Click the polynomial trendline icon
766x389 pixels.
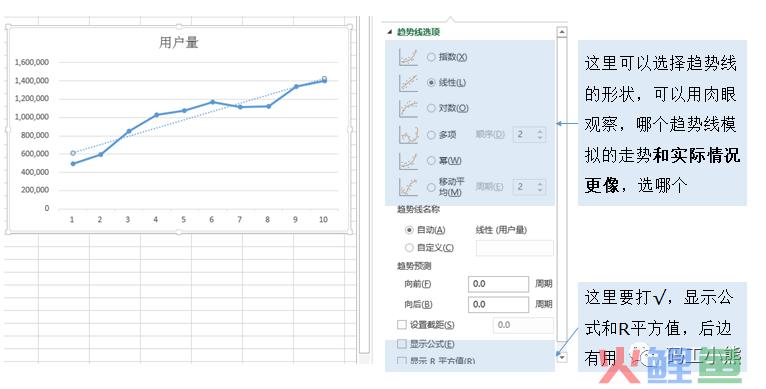pyautogui.click(x=408, y=134)
